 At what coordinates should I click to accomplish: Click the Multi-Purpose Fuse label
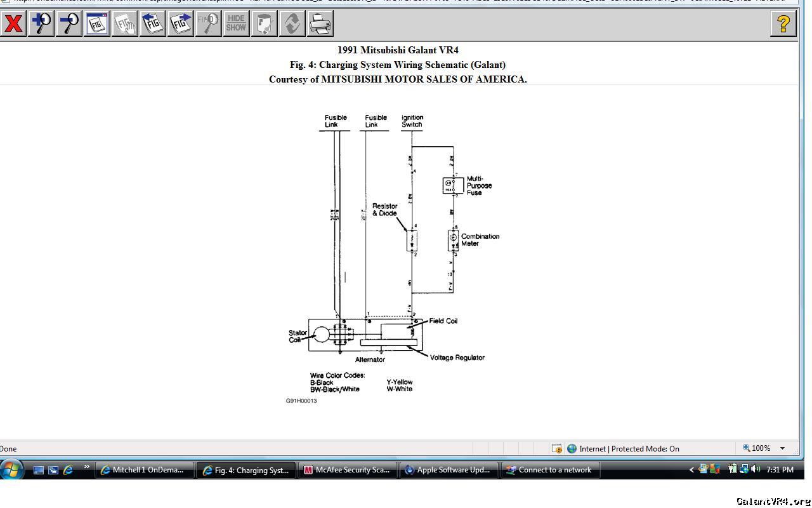[x=479, y=185]
